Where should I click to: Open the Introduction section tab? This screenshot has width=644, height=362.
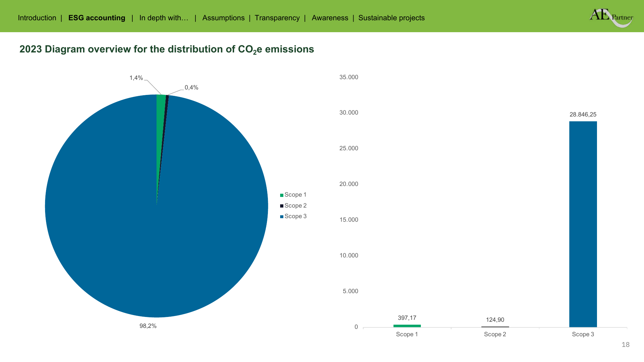click(37, 18)
